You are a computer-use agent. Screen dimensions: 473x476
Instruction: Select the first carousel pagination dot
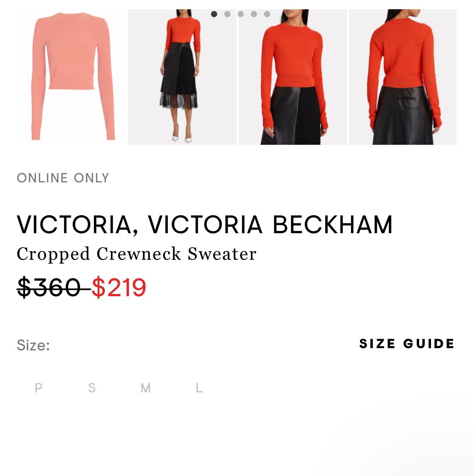coord(214,14)
